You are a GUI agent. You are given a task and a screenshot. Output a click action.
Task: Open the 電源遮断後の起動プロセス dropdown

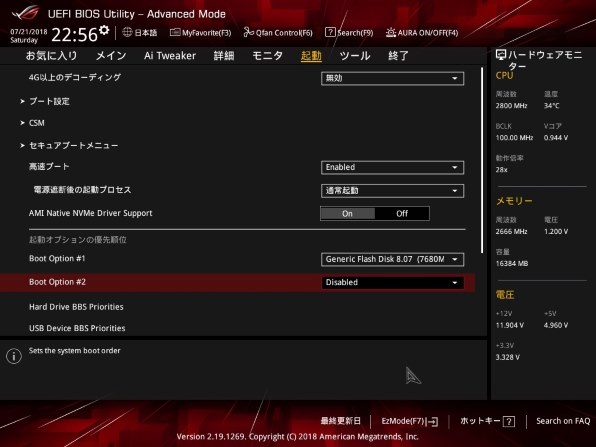coord(392,191)
